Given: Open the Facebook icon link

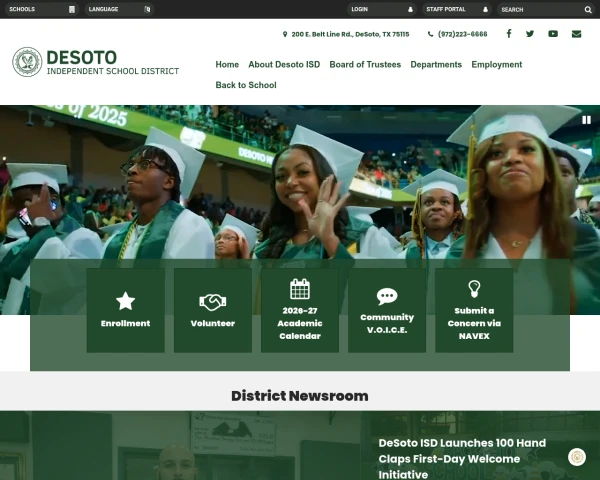Looking at the screenshot, I should tap(509, 34).
